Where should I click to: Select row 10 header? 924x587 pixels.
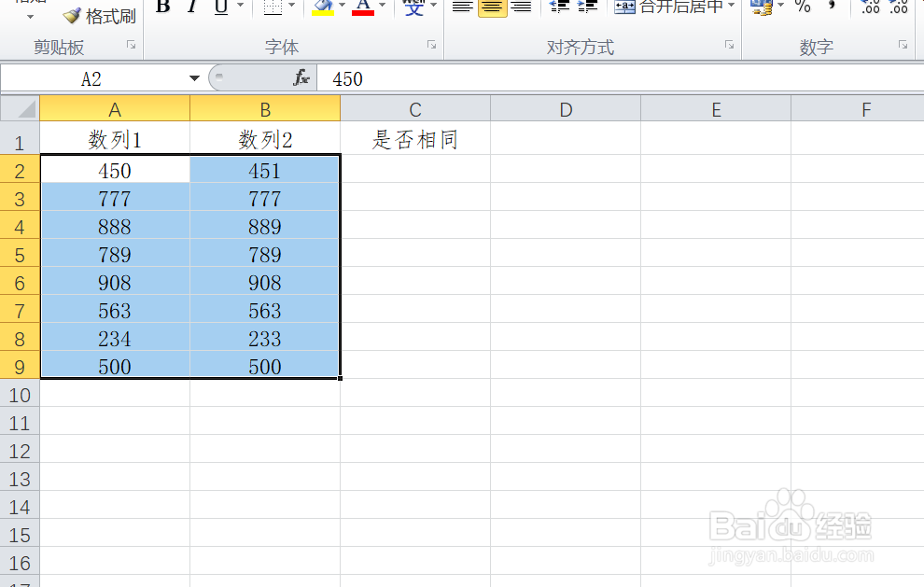pyautogui.click(x=20, y=395)
